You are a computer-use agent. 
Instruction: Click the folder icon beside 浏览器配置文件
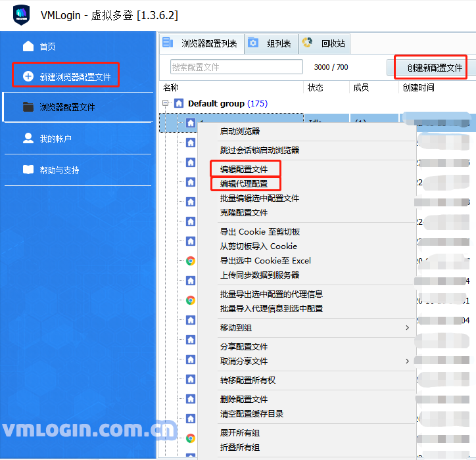pyautogui.click(x=28, y=107)
